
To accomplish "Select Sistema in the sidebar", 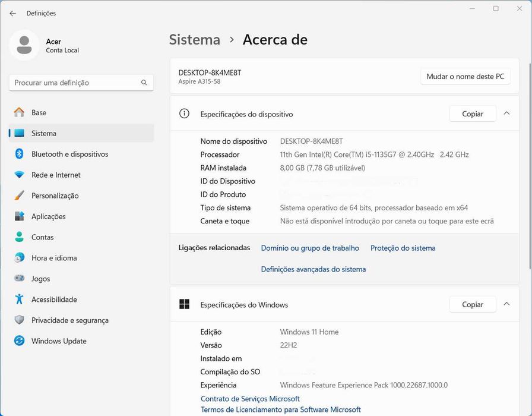I will pyautogui.click(x=44, y=133).
